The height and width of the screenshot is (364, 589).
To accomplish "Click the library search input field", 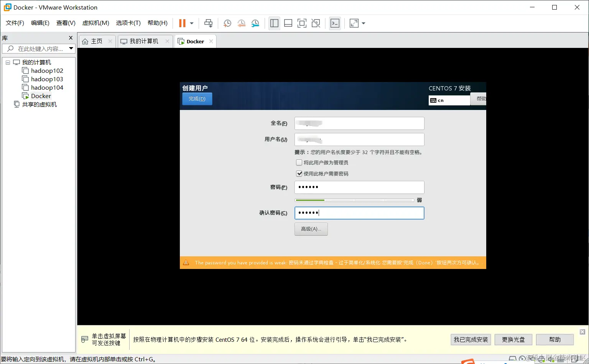I will tap(35, 49).
